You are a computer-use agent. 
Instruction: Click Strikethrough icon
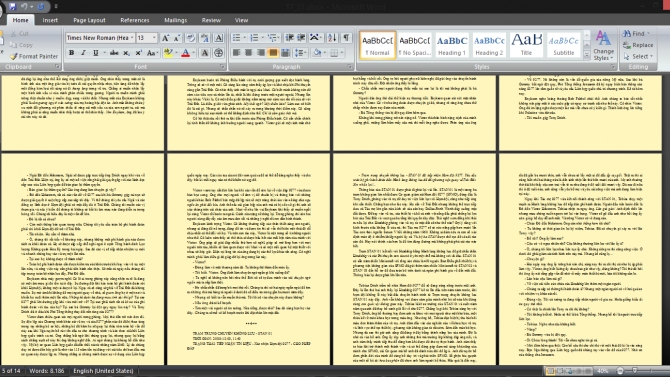pos(114,53)
